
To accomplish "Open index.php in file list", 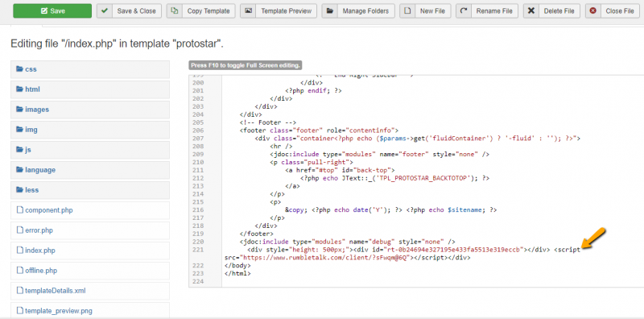I will click(90, 251).
